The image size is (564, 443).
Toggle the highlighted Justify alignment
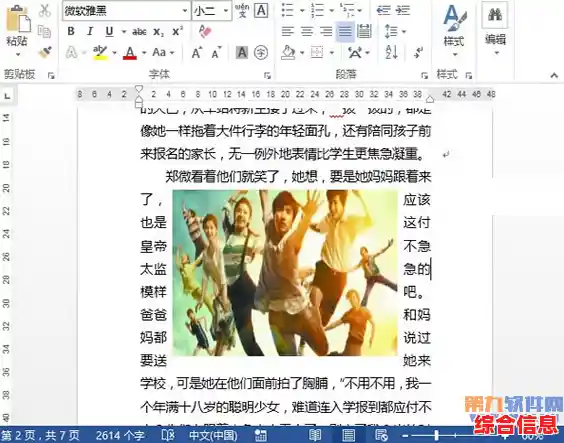[x=345, y=31]
